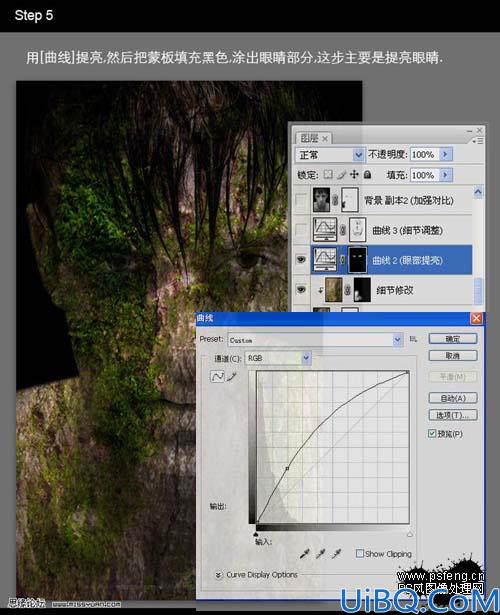Click the layers panel scrollbar thumb
Viewport: 500px width, 615px height.
point(478,291)
